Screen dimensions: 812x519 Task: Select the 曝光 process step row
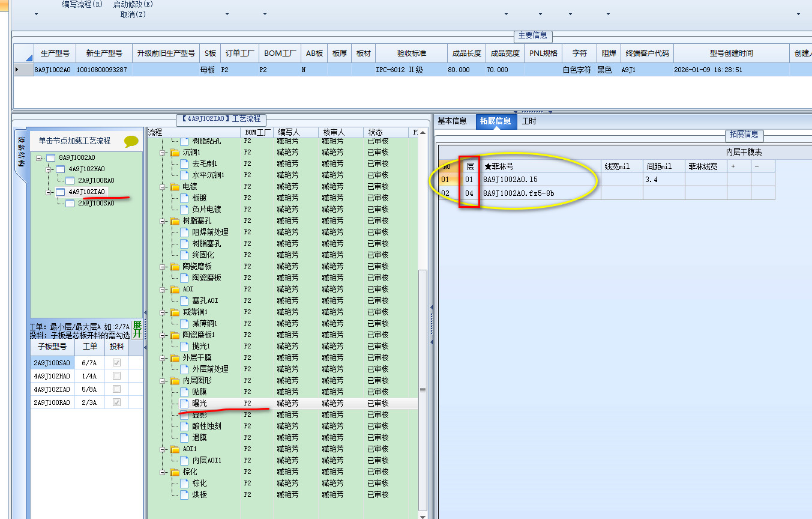click(x=282, y=404)
